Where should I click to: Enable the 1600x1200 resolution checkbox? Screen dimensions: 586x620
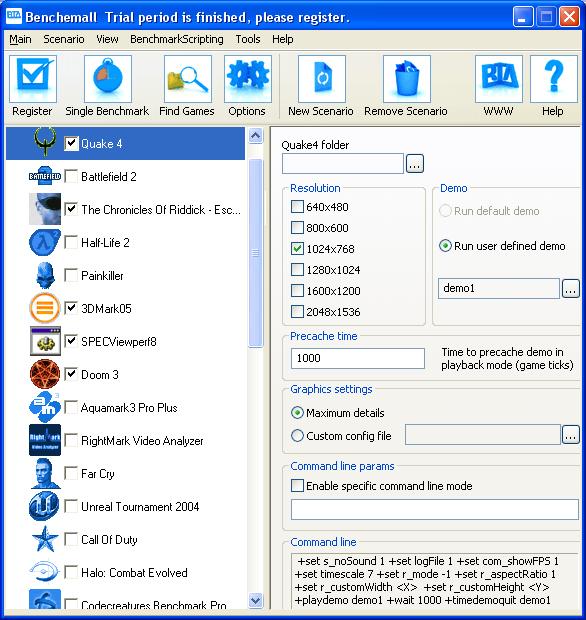(297, 291)
